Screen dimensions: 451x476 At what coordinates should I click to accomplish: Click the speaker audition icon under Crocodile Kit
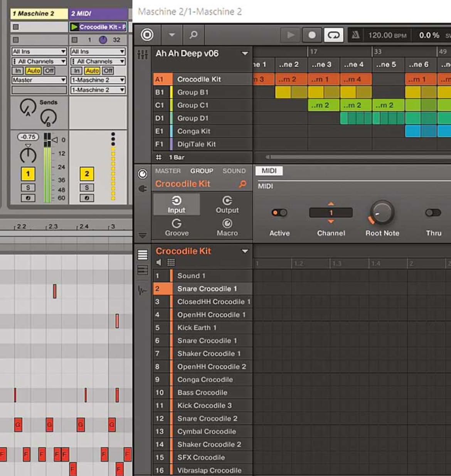pyautogui.click(x=159, y=263)
